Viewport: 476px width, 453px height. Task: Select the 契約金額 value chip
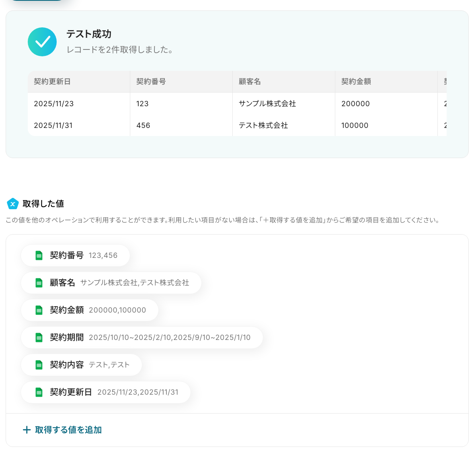tap(90, 310)
